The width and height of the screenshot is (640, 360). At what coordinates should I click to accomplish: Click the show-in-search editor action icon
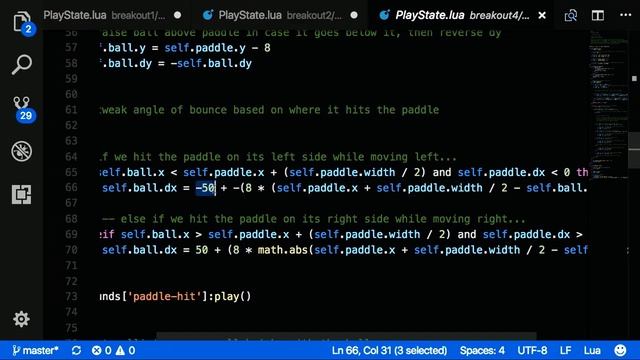[x=571, y=16]
